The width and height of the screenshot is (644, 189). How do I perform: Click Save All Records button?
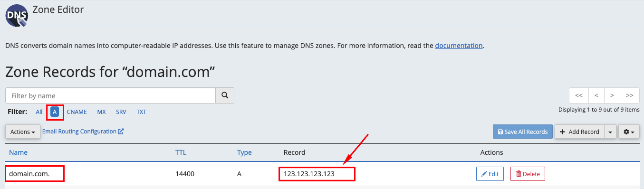[x=523, y=132]
